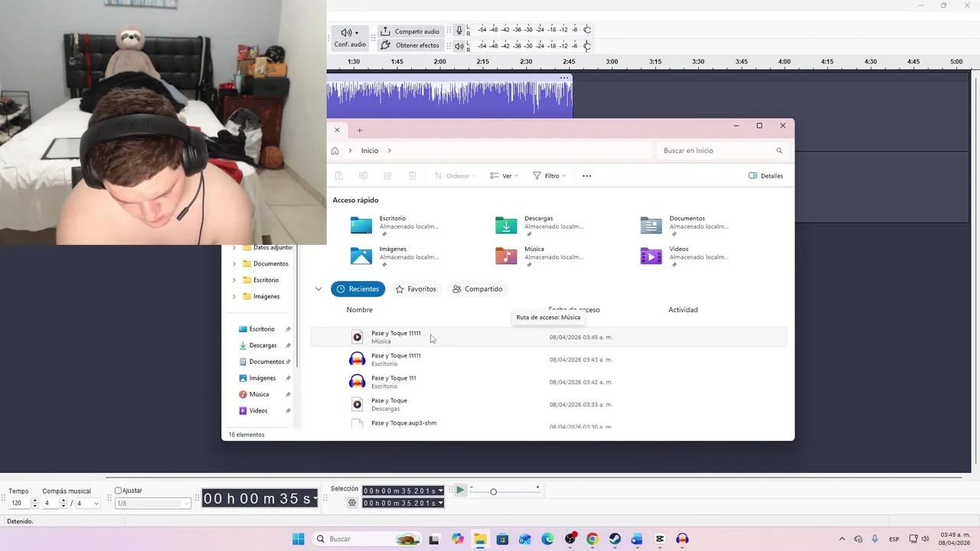Open the Escritorio quick access folder
Screen dimensions: 980x551
tap(394, 226)
